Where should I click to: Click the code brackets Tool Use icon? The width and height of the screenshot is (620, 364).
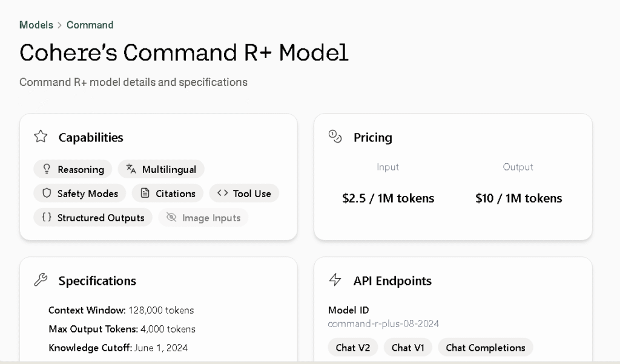click(222, 193)
